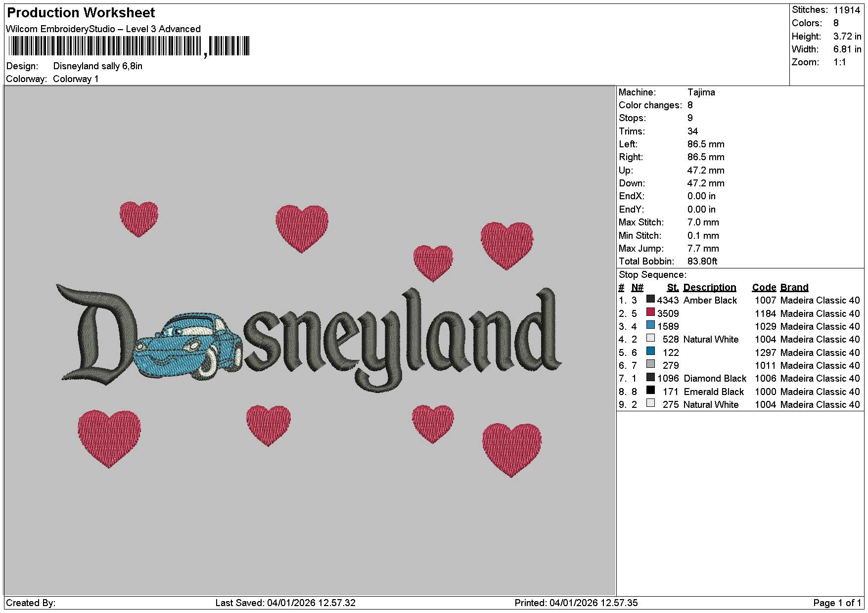Image resolution: width=868 pixels, height=613 pixels.
Task: Click the Right value '86.5 mm'
Action: click(706, 157)
